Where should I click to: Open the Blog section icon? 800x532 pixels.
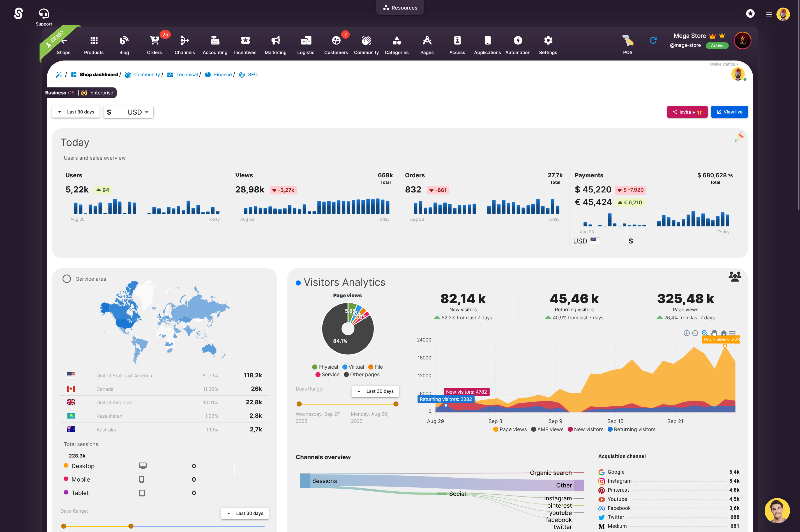[x=124, y=40]
